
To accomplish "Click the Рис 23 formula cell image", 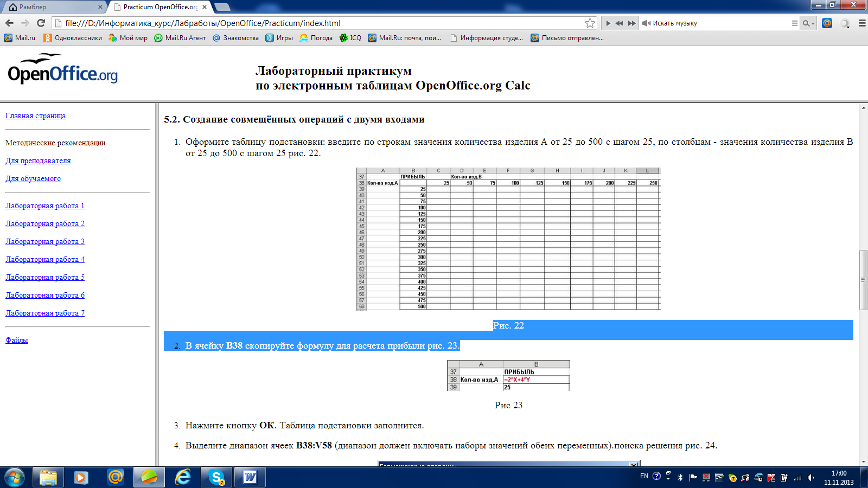I will [508, 375].
